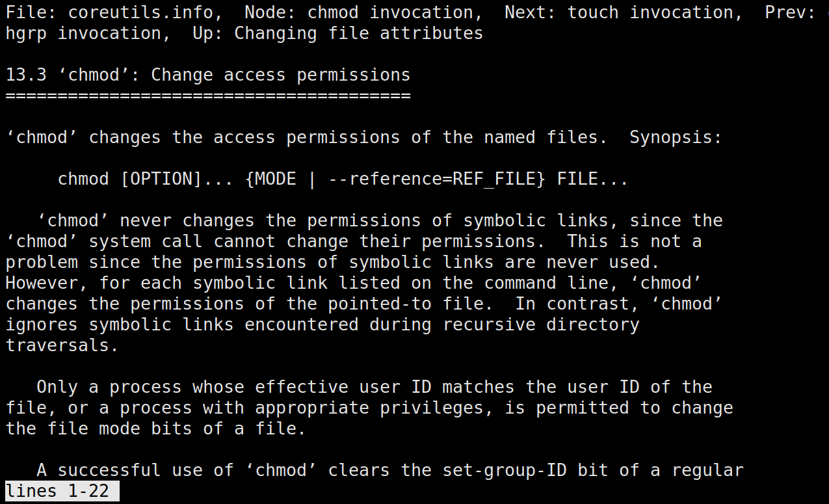The height and width of the screenshot is (504, 829).
Task: Click 'MODE' in the chmod synopsis line
Action: pos(276,179)
